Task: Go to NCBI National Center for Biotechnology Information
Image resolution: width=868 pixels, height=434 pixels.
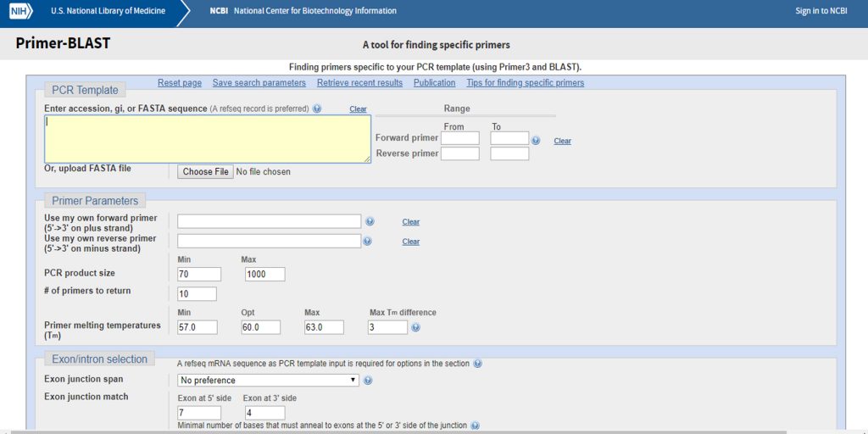Action: coord(303,11)
